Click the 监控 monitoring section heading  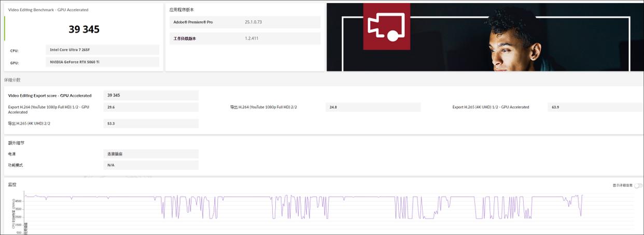point(12,184)
